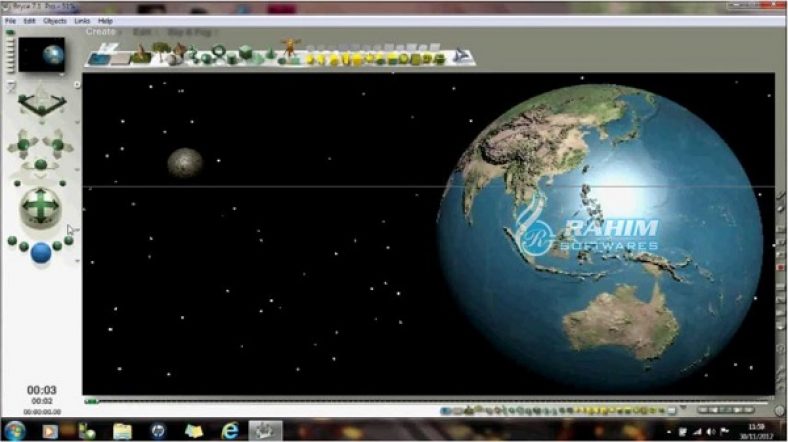Click the camera banking control below the crosses
The width and height of the screenshot is (788, 442).
(x=41, y=165)
